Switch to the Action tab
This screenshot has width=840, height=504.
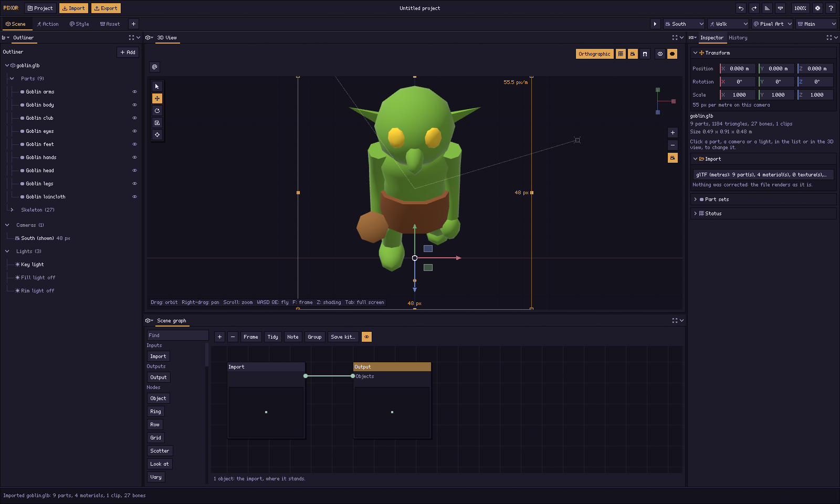pos(48,24)
